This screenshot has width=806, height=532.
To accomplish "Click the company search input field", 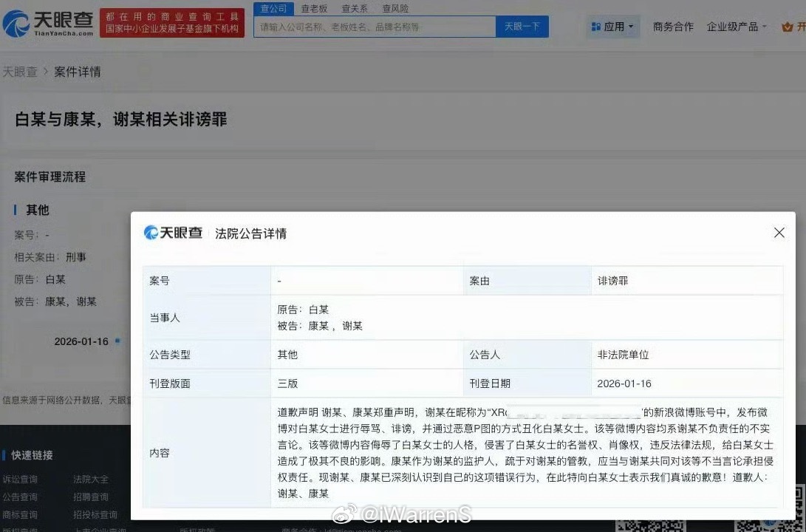I will [x=369, y=26].
